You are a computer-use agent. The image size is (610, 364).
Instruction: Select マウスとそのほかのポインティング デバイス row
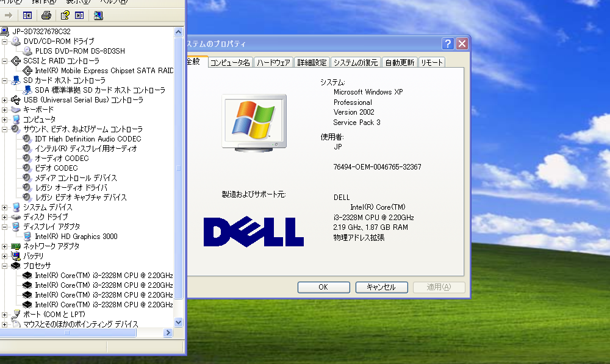(x=81, y=324)
